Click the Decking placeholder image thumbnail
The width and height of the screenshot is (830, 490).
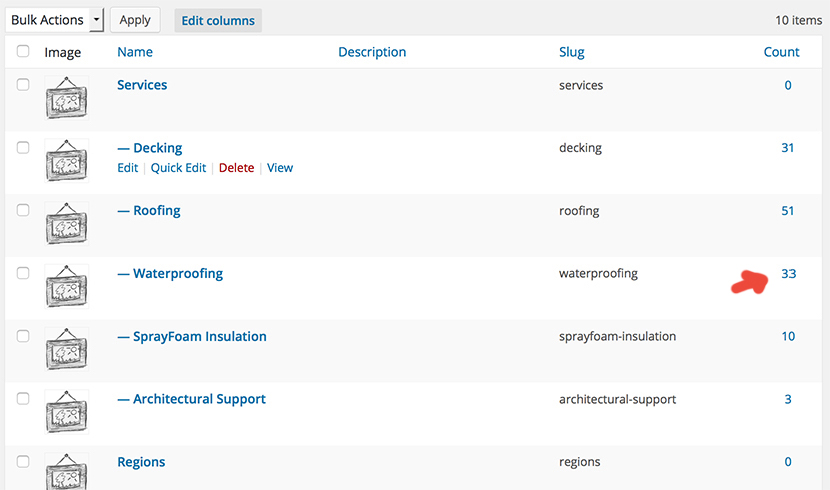(x=66, y=160)
